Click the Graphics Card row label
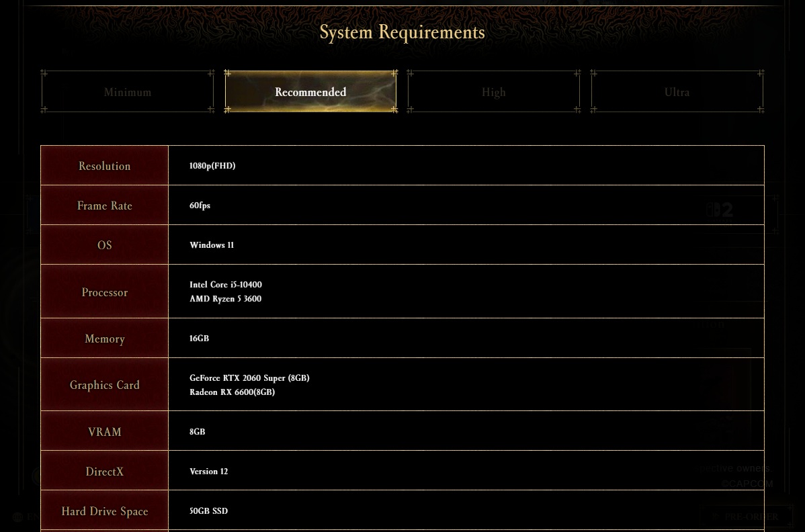 (105, 385)
